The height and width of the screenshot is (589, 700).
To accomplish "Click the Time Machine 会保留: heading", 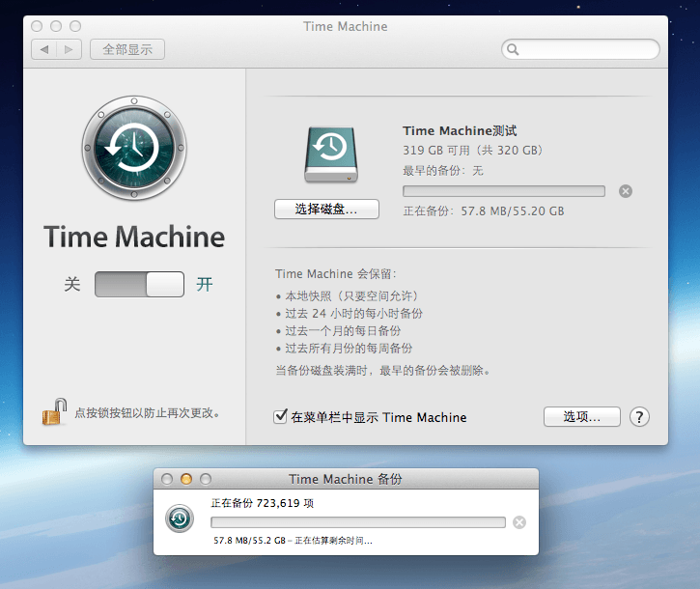I will click(336, 273).
